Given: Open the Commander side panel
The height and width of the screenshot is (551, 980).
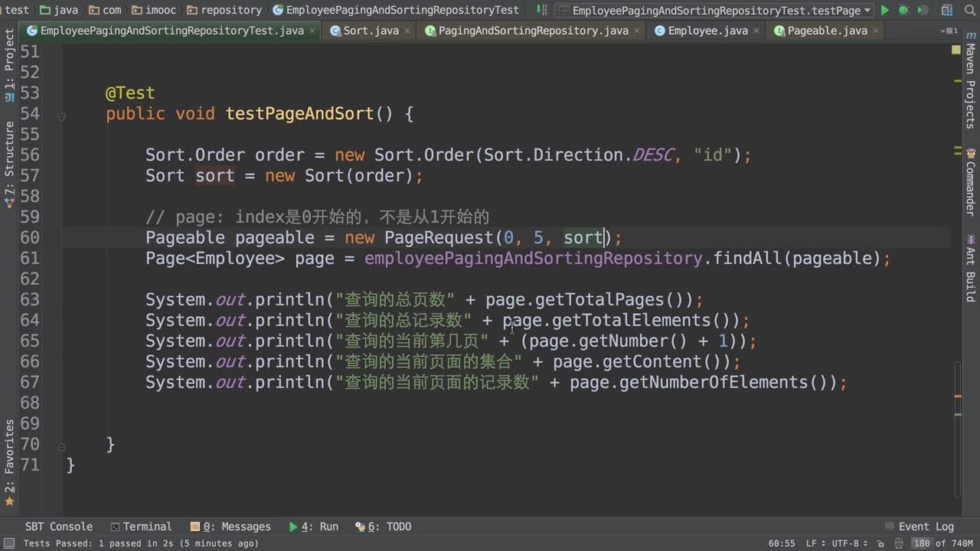Looking at the screenshot, I should point(971,181).
